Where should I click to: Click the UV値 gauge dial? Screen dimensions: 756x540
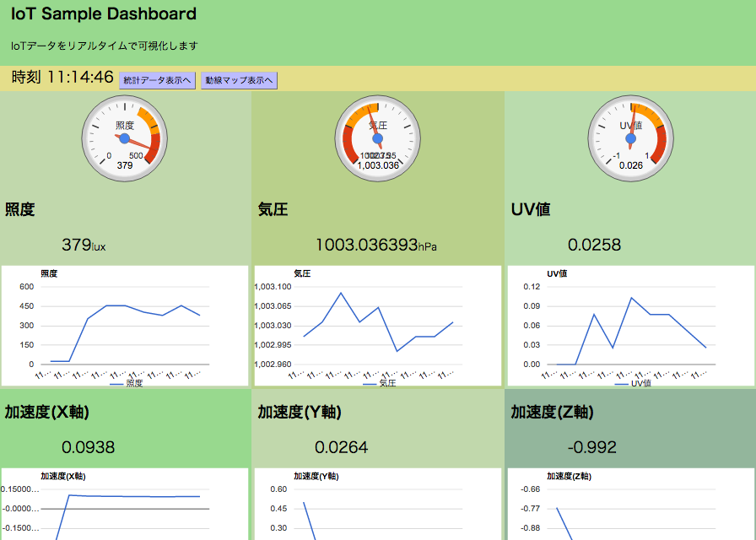(x=629, y=138)
